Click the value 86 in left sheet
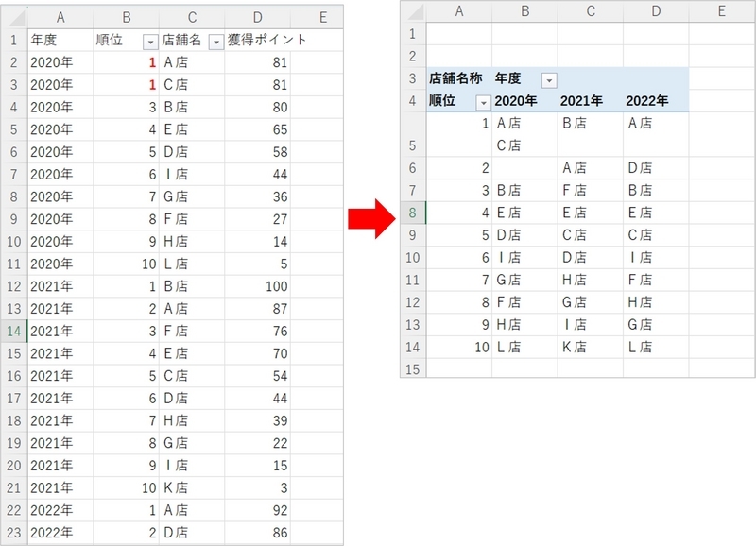The height and width of the screenshot is (546, 756). pos(257,533)
